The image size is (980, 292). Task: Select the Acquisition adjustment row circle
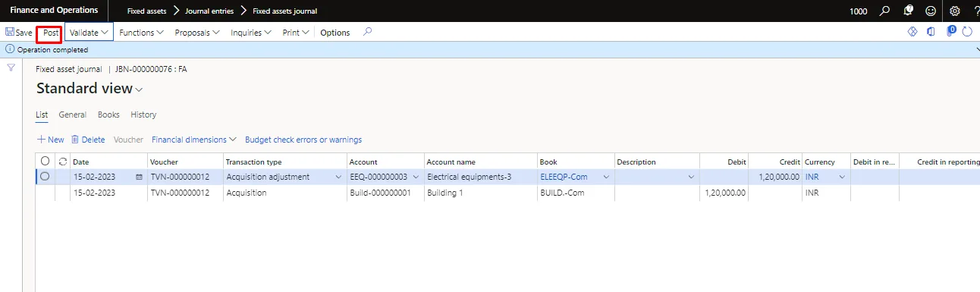(x=45, y=177)
